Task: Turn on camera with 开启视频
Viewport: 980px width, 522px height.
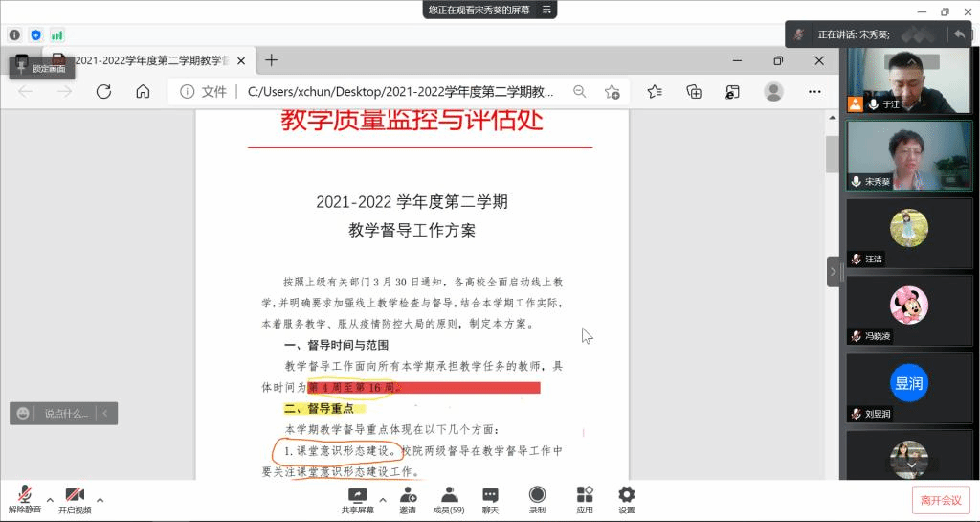Action: [74, 494]
